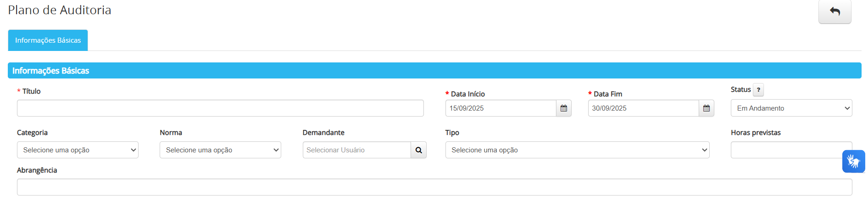The image size is (868, 207).
Task: Expand the Tipo dropdown
Action: [577, 150]
